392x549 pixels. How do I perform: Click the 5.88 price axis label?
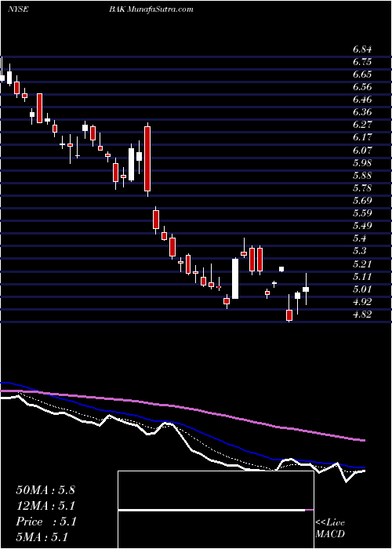[362, 176]
